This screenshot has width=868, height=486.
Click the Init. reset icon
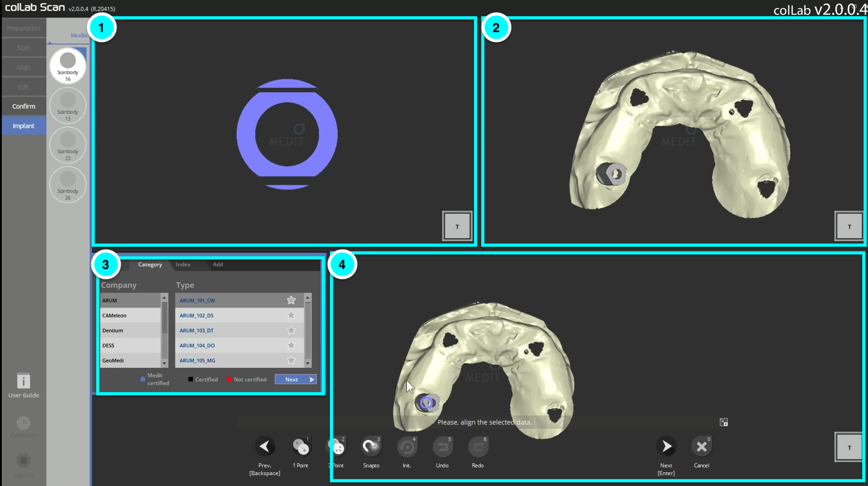click(x=407, y=447)
